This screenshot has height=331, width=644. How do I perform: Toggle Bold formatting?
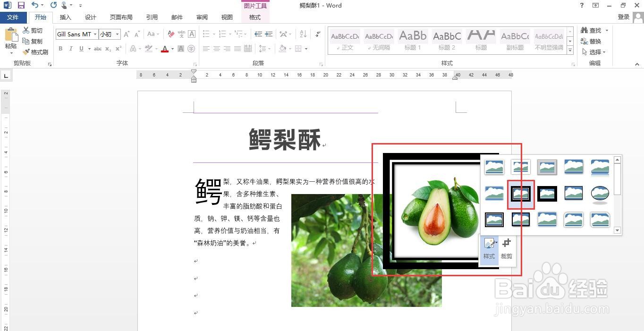[x=60, y=49]
